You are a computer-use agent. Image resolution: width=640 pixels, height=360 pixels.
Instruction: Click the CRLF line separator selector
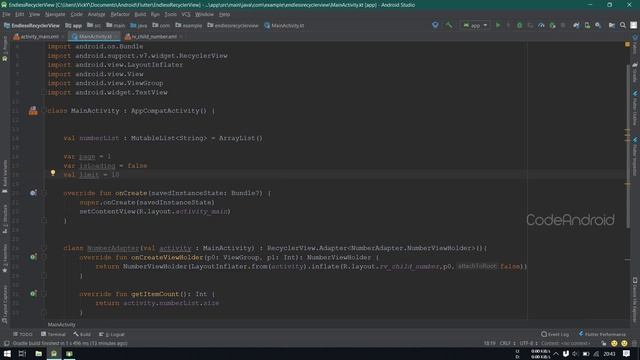tap(507, 343)
